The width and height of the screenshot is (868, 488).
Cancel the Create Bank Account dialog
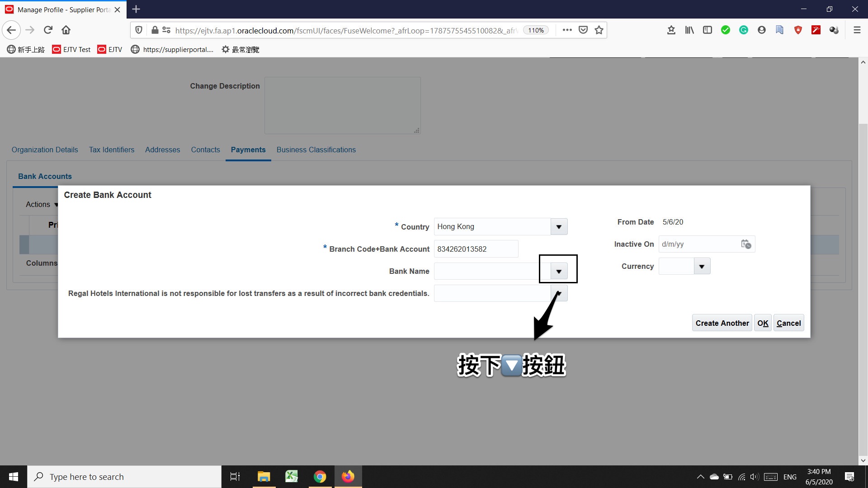(x=788, y=323)
